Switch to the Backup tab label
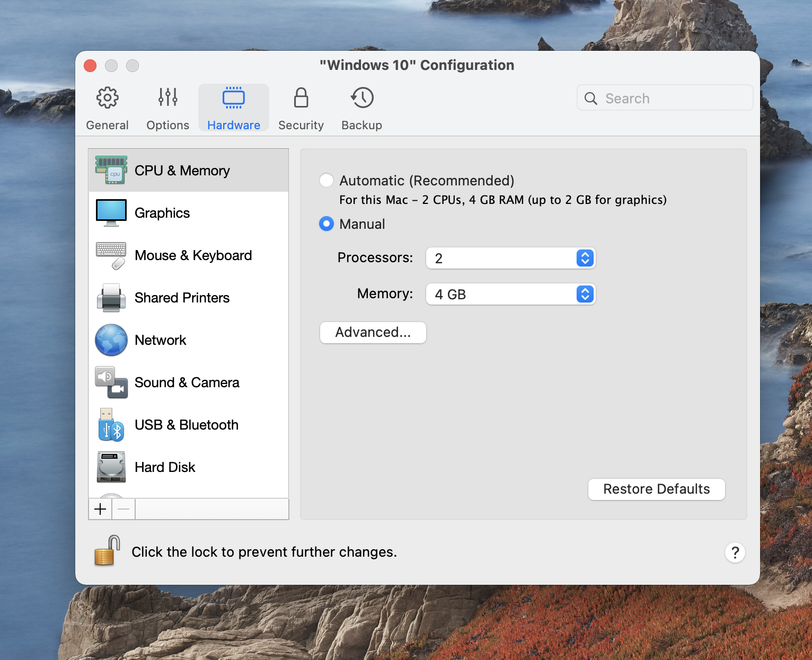This screenshot has height=660, width=812. click(362, 125)
